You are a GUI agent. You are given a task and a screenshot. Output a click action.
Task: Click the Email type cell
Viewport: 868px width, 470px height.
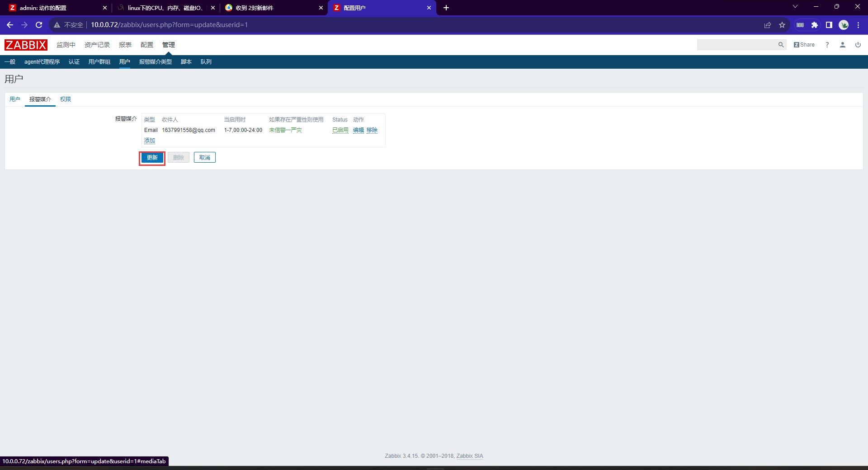(151, 130)
